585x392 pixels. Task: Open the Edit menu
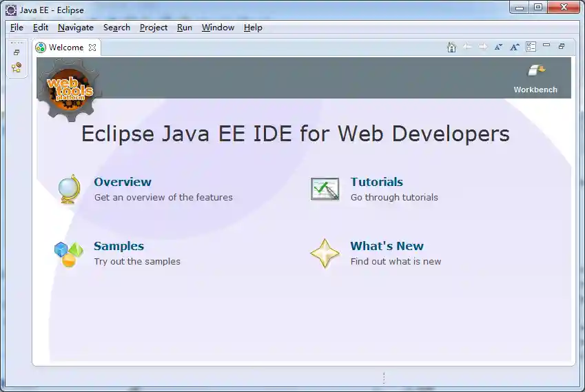(x=40, y=28)
